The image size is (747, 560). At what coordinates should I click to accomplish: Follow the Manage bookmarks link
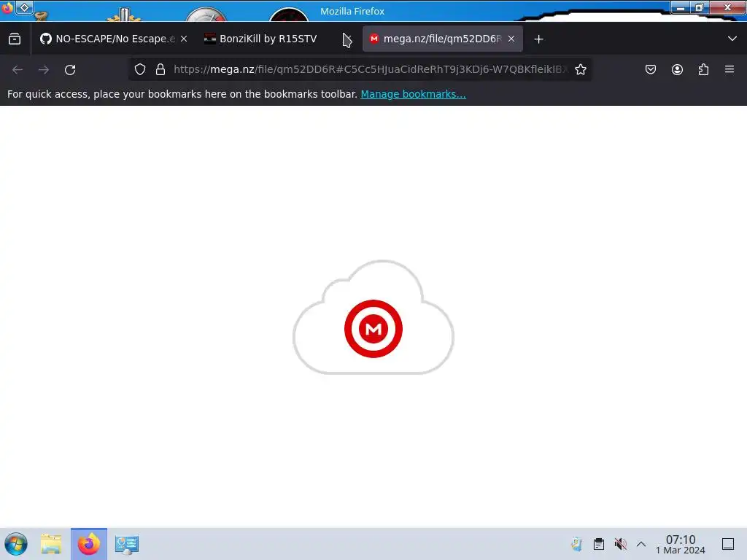click(413, 94)
